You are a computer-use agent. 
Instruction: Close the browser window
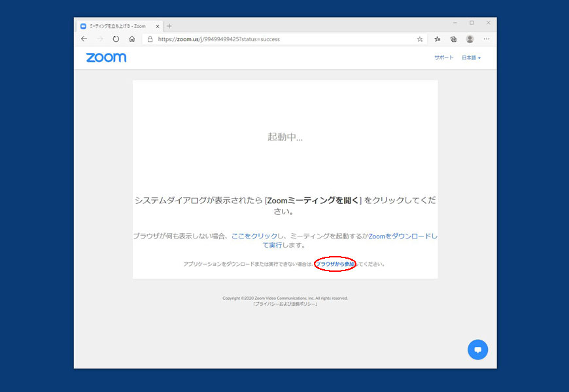(x=489, y=23)
